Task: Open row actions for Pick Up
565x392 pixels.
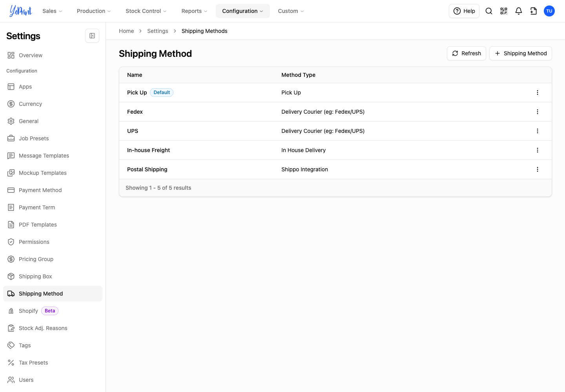Action: click(538, 93)
